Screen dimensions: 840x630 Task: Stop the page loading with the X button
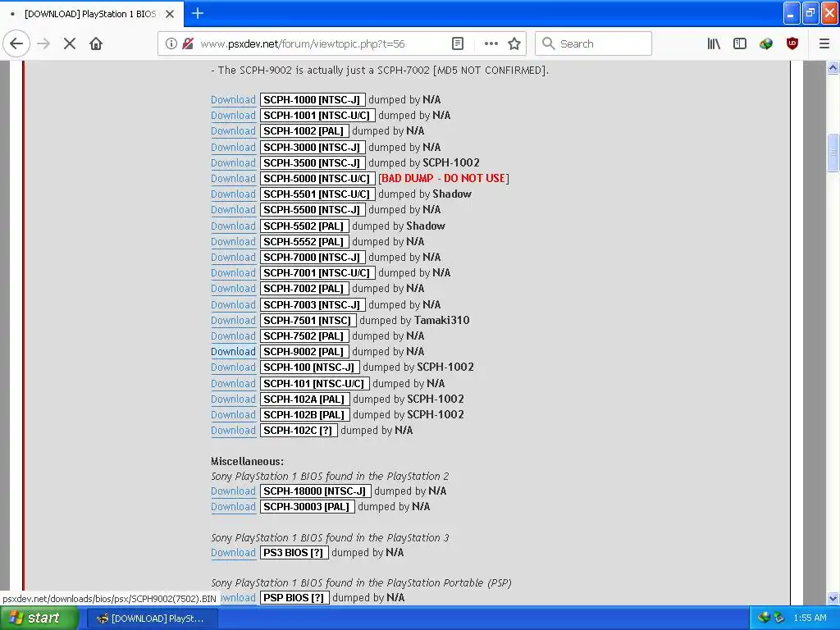pyautogui.click(x=70, y=43)
